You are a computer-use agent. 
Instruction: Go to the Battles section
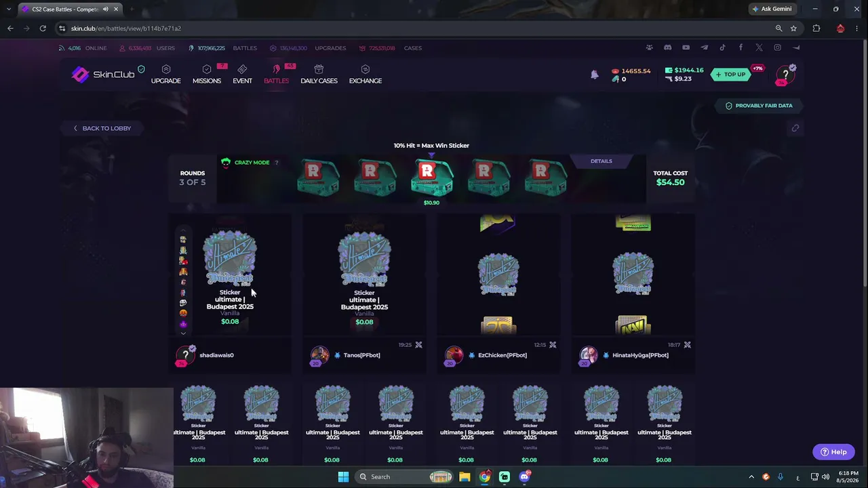pos(276,75)
